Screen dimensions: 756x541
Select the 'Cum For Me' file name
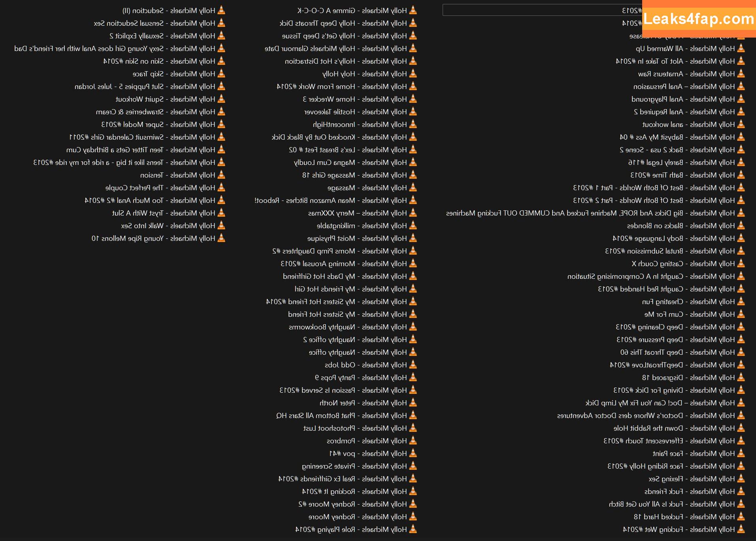point(664,314)
